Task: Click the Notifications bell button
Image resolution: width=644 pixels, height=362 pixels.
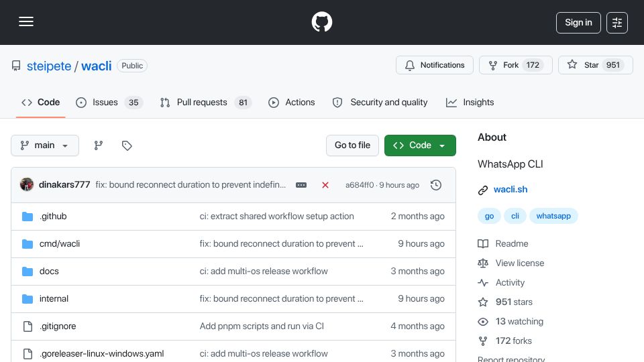Action: pos(435,65)
